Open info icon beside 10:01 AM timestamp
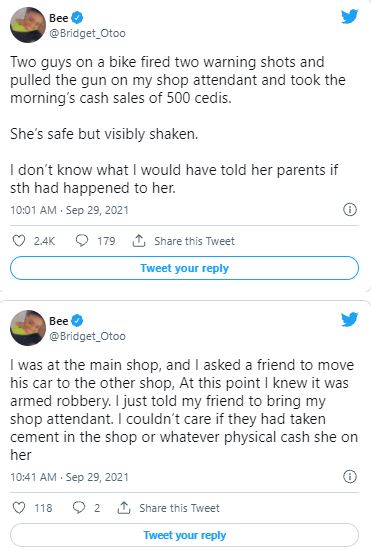The image size is (371, 551). click(x=350, y=210)
